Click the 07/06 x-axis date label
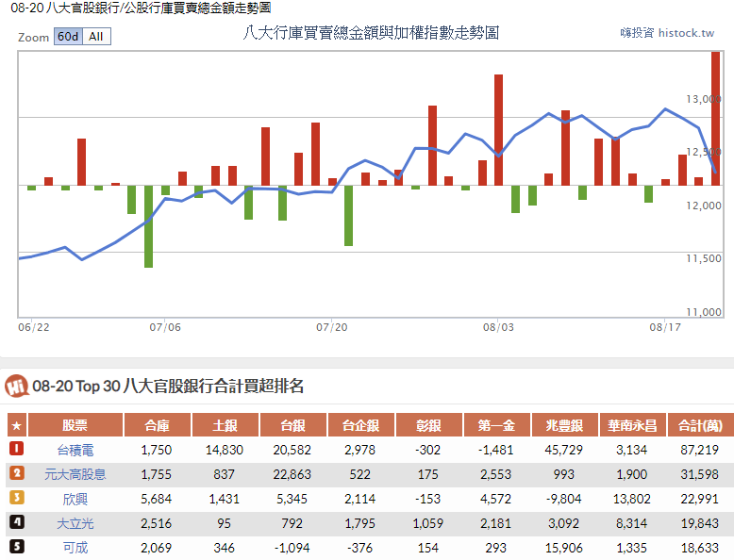734x560 pixels. point(165,327)
